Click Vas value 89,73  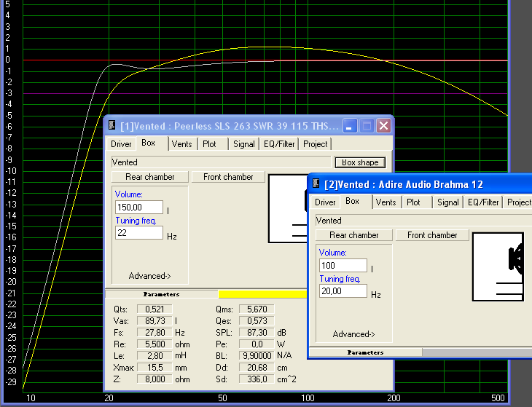pyautogui.click(x=154, y=320)
